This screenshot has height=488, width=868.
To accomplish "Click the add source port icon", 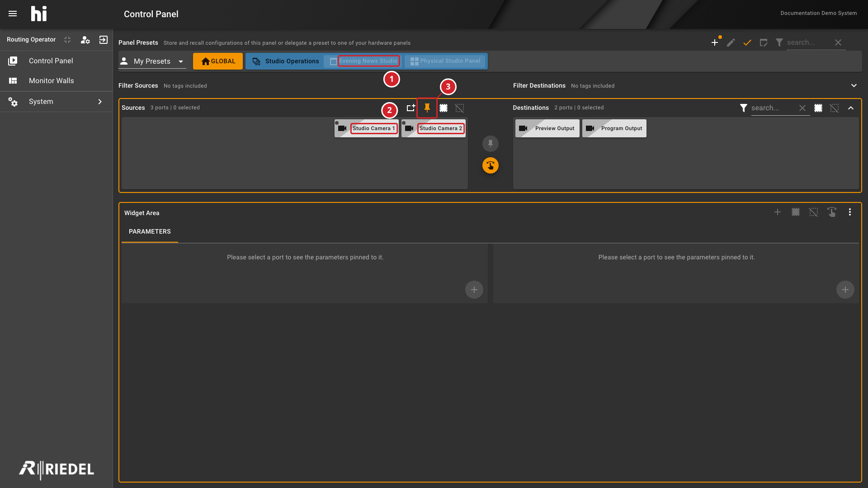I will [410, 108].
